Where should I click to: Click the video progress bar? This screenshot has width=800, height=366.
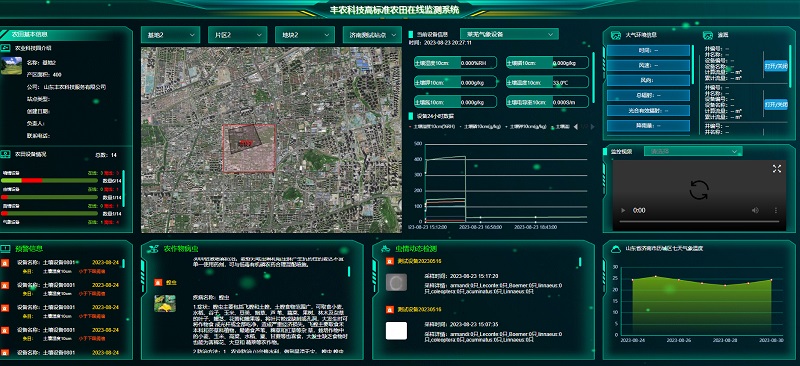(x=698, y=222)
